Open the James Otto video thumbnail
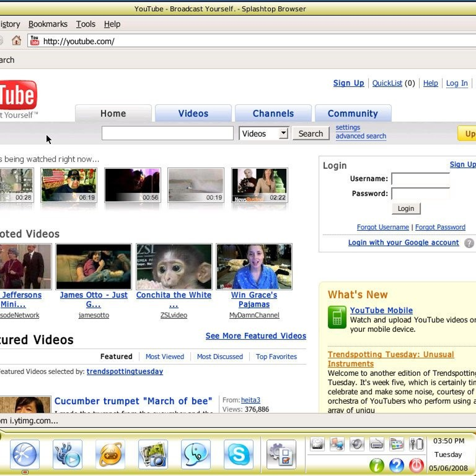The width and height of the screenshot is (476, 476). coord(94,267)
